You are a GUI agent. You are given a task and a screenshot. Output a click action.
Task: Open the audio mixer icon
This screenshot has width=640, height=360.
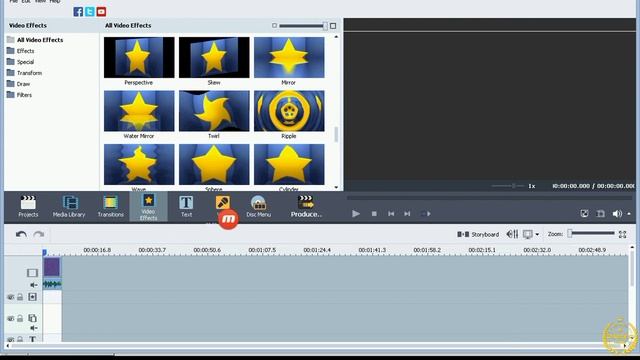(512, 234)
